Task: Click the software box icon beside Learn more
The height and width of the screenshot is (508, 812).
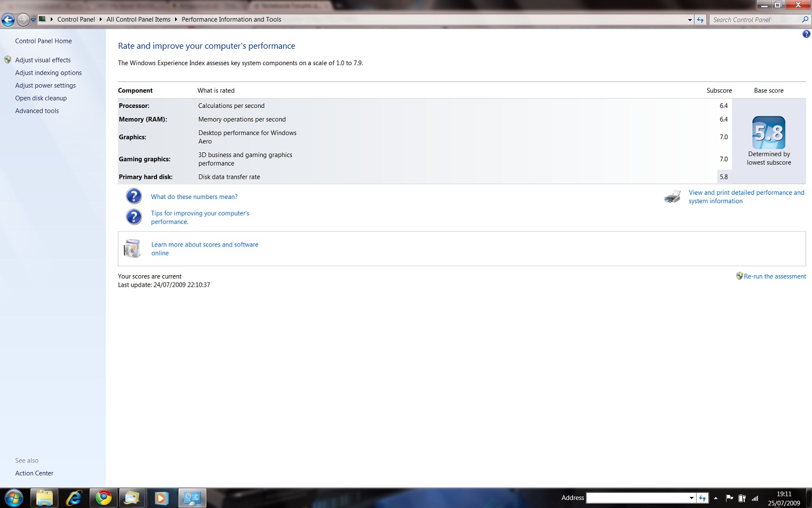Action: [x=132, y=249]
